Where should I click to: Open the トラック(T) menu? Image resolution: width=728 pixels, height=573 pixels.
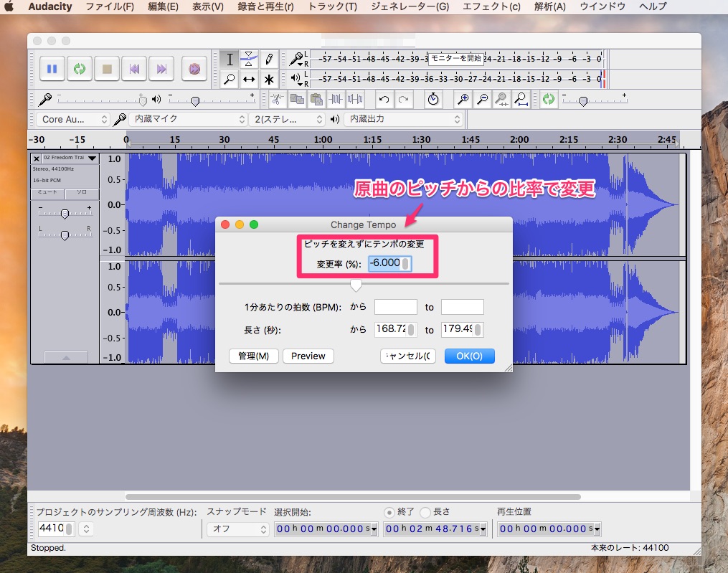[x=333, y=6]
